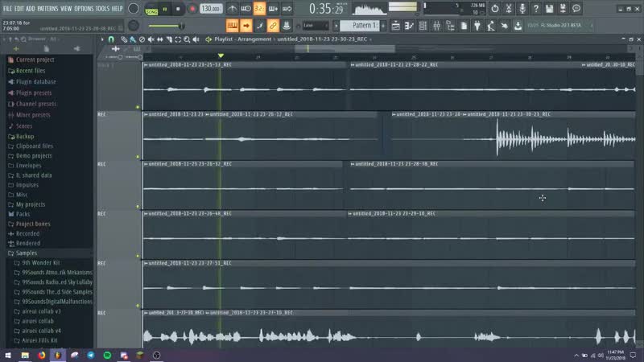Image resolution: width=644 pixels, height=362 pixels.
Task: Click the save project floppy icon
Action: click(x=549, y=9)
